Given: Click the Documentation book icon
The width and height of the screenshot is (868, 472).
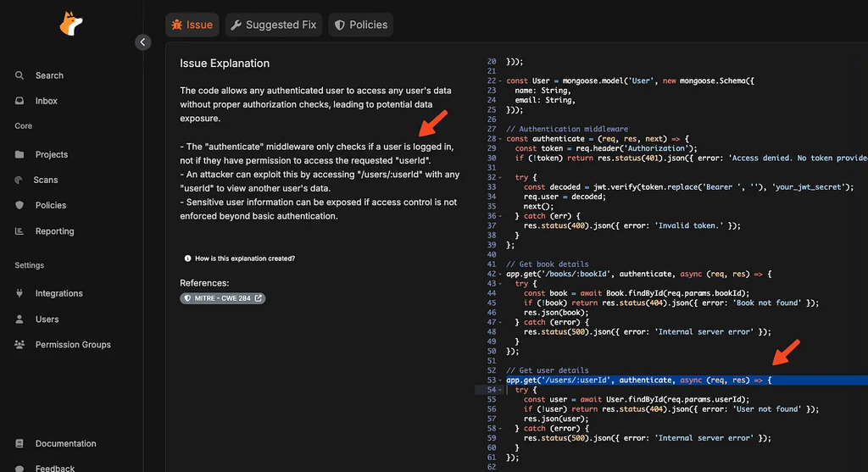Looking at the screenshot, I should 19,444.
